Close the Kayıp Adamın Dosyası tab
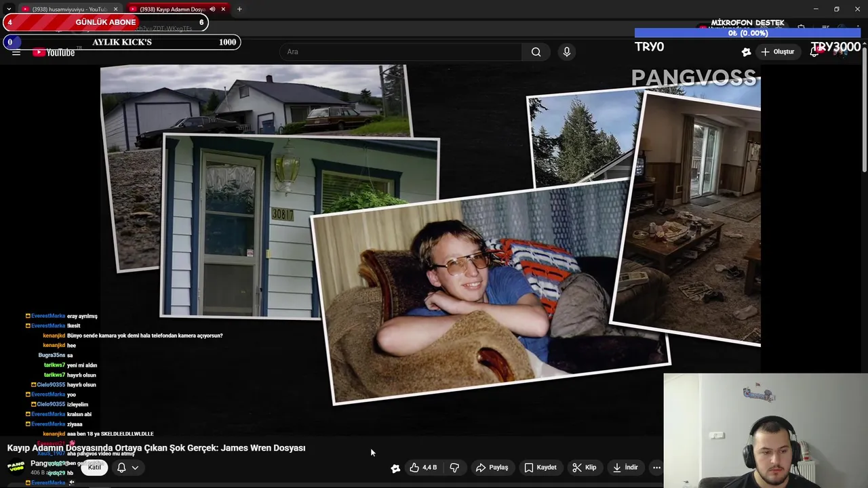The image size is (868, 488). click(223, 9)
